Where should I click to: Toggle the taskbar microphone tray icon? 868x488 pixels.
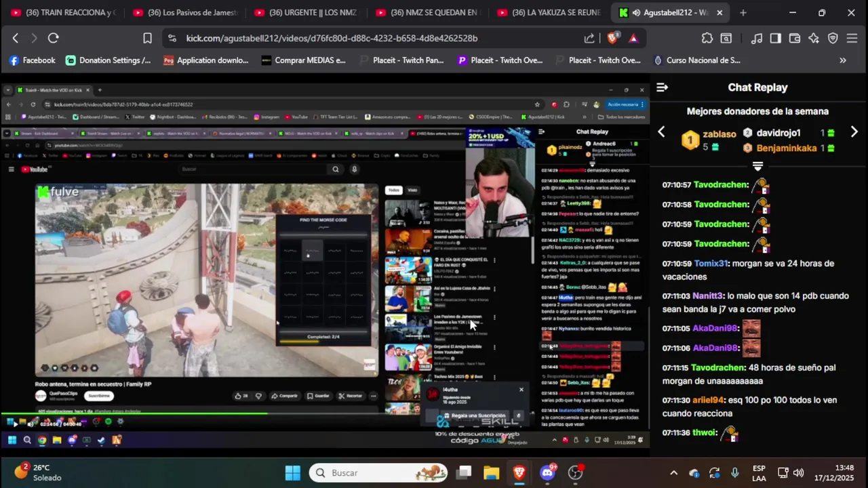click(x=735, y=473)
